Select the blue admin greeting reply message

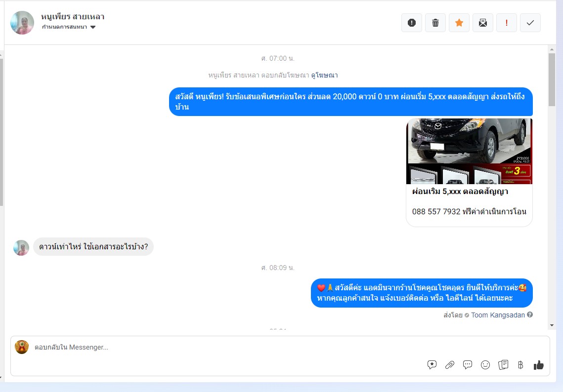pyautogui.click(x=422, y=293)
